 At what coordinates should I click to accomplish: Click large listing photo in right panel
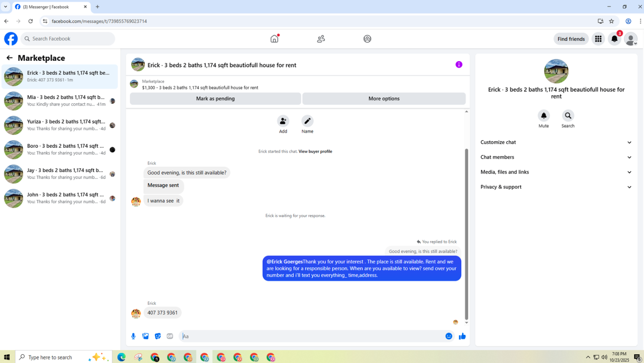point(556,71)
